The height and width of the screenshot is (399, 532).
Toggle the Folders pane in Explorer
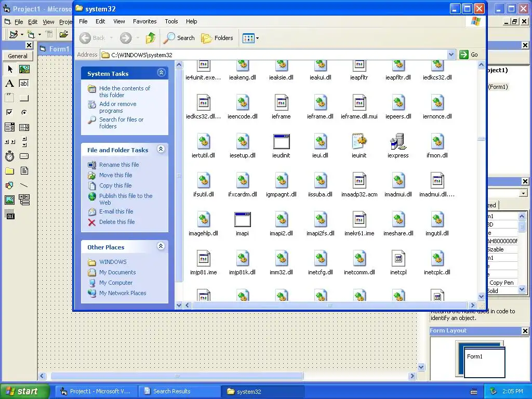tap(217, 38)
